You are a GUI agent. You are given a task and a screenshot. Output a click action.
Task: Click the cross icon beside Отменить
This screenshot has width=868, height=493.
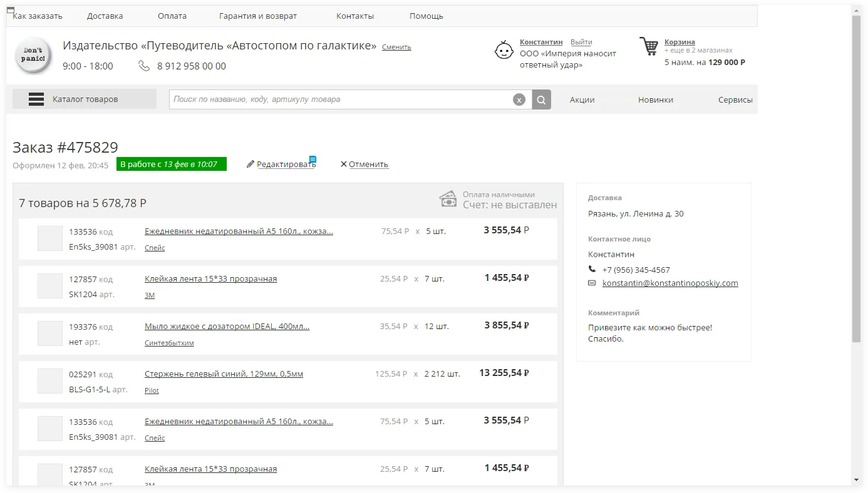point(343,164)
